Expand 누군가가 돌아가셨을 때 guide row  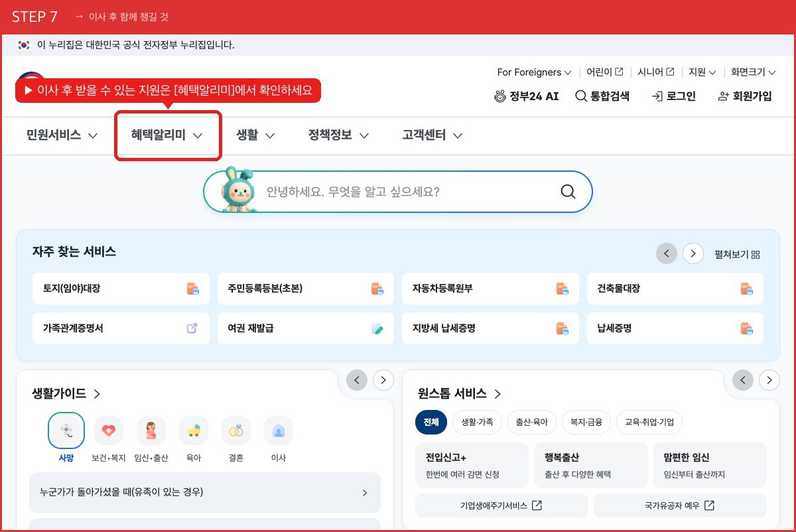(x=205, y=492)
